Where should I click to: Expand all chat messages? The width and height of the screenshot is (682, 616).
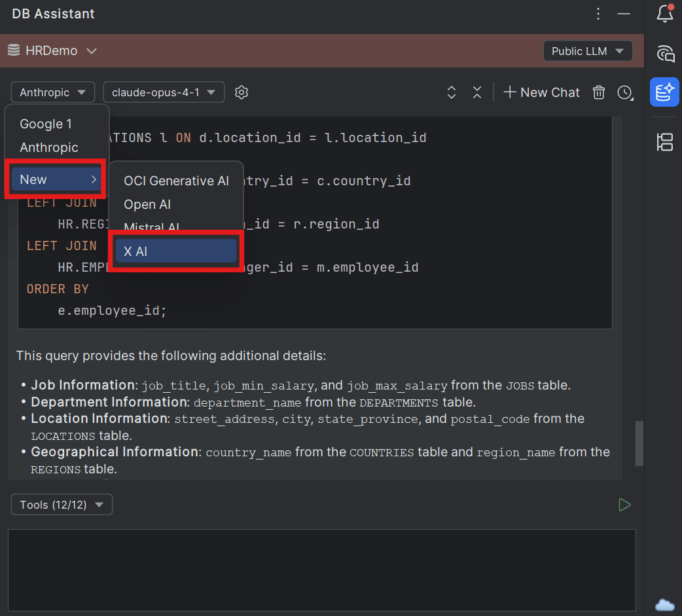(x=452, y=92)
